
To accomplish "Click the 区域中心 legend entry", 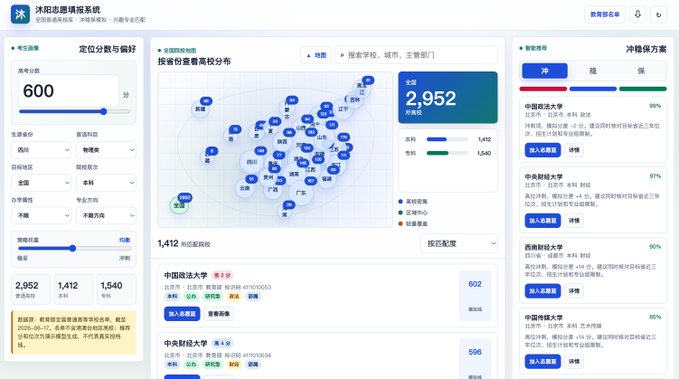I will tap(413, 213).
